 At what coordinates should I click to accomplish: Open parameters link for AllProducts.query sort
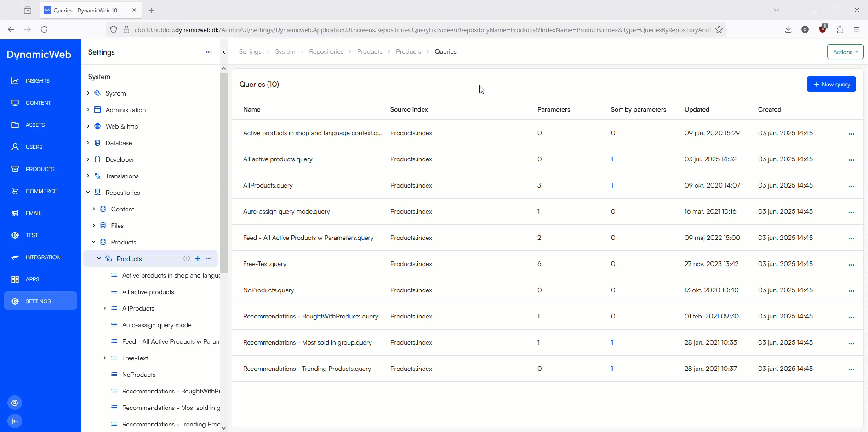[612, 186]
